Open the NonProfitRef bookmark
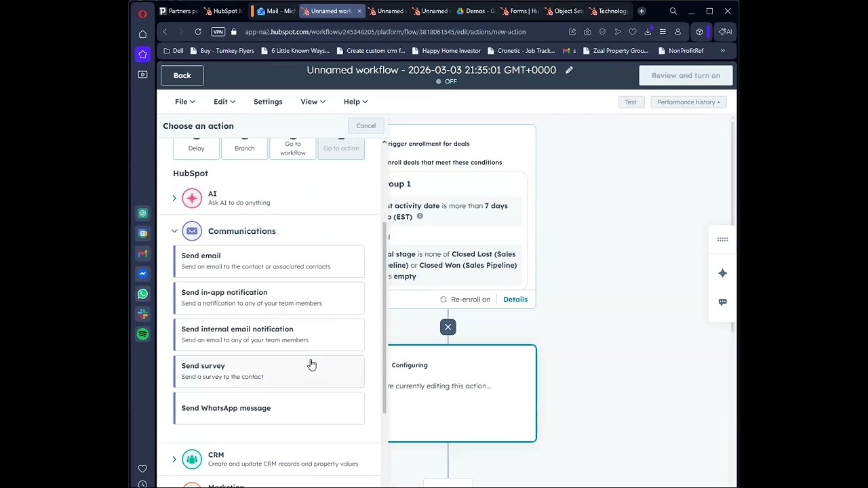Image resolution: width=868 pixels, height=488 pixels. point(680,51)
